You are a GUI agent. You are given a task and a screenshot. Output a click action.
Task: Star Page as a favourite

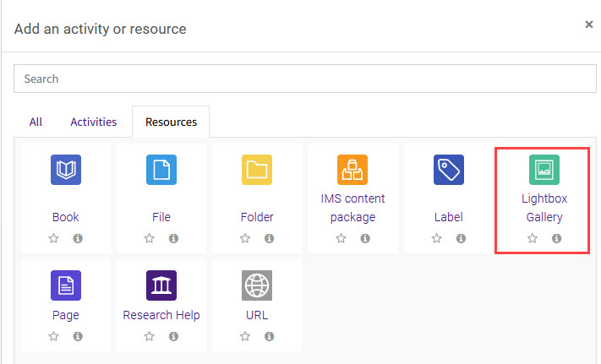tap(53, 336)
